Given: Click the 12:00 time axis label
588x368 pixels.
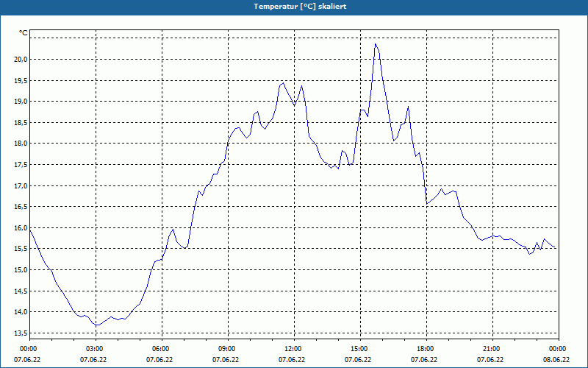Looking at the screenshot, I should (294, 349).
